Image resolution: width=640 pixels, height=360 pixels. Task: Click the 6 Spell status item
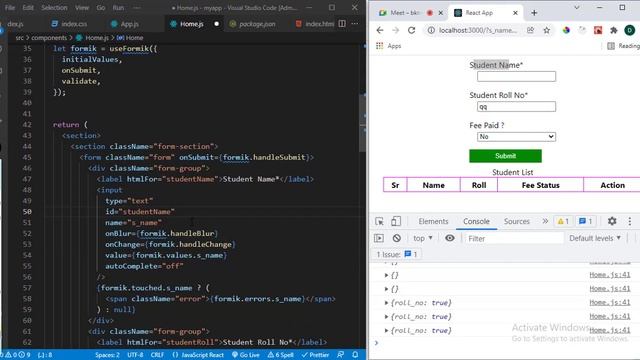point(280,355)
